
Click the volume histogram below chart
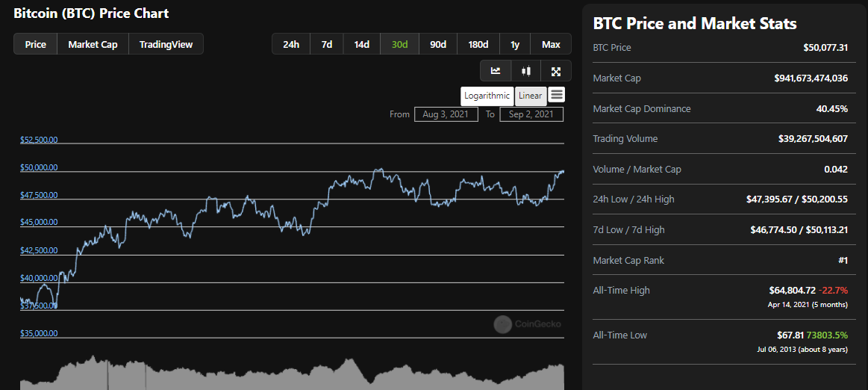[x=293, y=374]
